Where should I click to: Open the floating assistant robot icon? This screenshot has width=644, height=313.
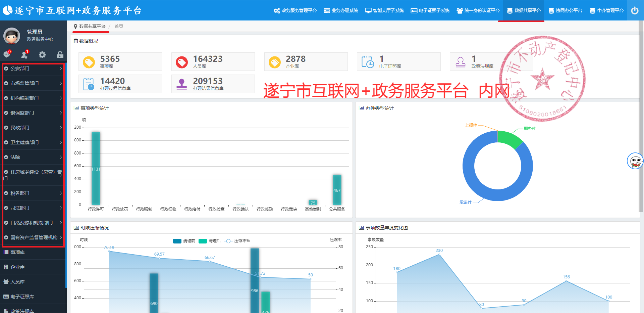pyautogui.click(x=635, y=161)
